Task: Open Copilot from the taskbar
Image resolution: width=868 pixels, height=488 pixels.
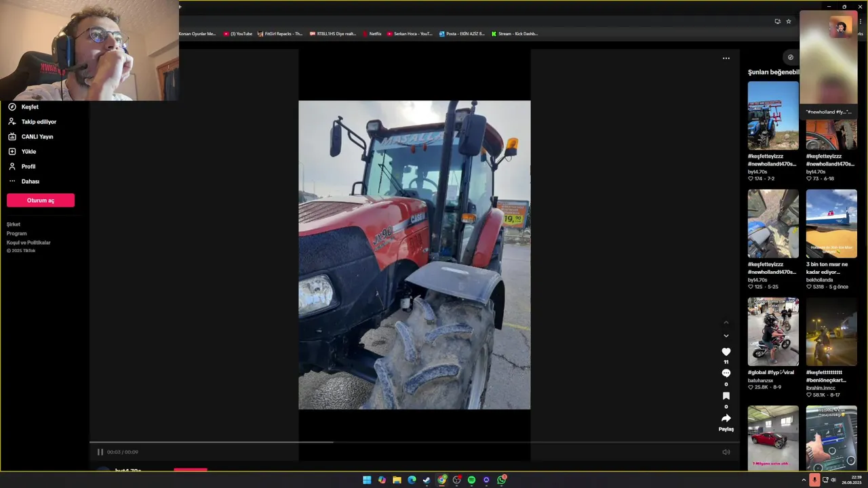Action: [382, 480]
